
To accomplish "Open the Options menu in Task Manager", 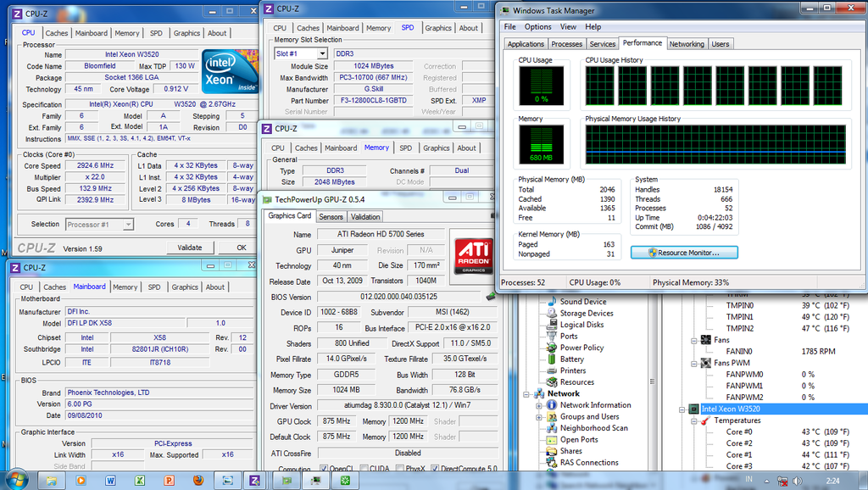I will (x=539, y=26).
